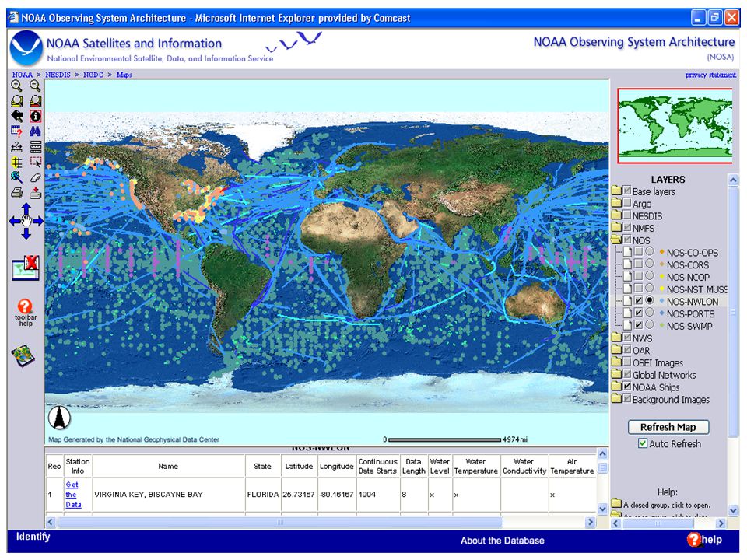Image resolution: width=747 pixels, height=560 pixels.
Task: Expand the NWS folder
Action: (x=616, y=338)
